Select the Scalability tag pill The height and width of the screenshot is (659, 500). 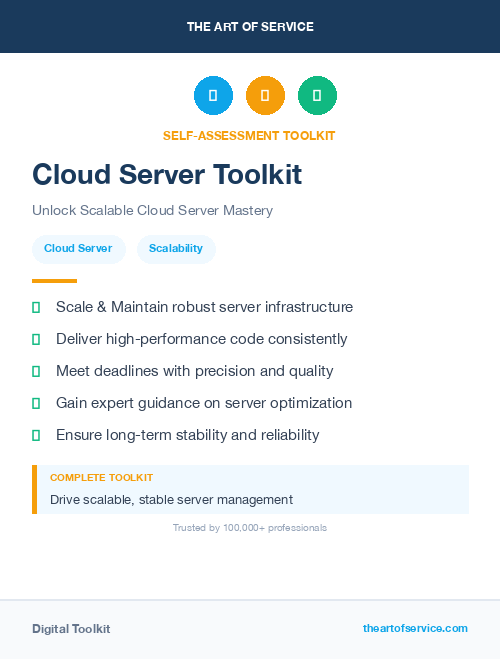(176, 249)
